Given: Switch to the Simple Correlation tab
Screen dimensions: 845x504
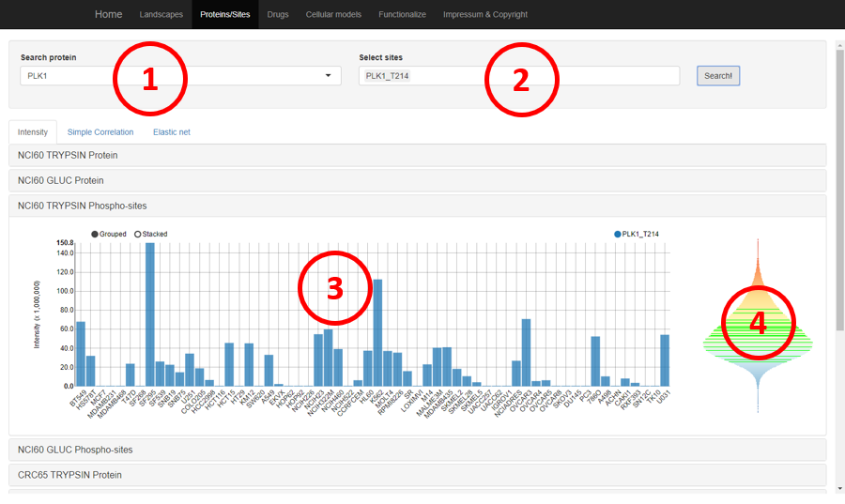Looking at the screenshot, I should pos(100,132).
